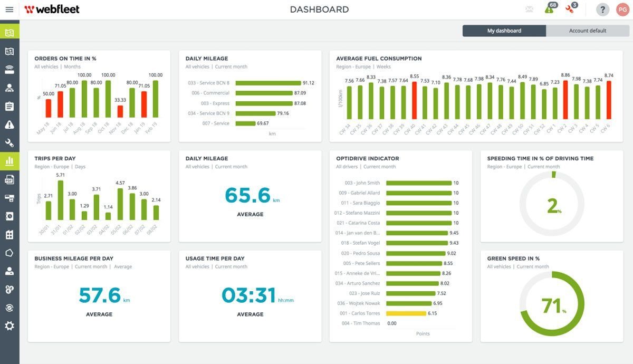Viewport: 633px width, 364px height.
Task: Open maintenance notifications with the 3 badge
Action: point(570,9)
